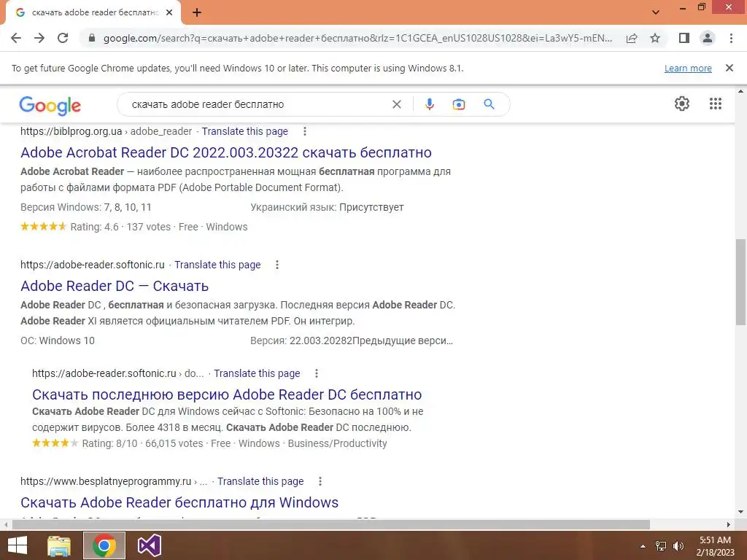Open the Google apps grid
Image resolution: width=747 pixels, height=560 pixels.
coord(716,104)
